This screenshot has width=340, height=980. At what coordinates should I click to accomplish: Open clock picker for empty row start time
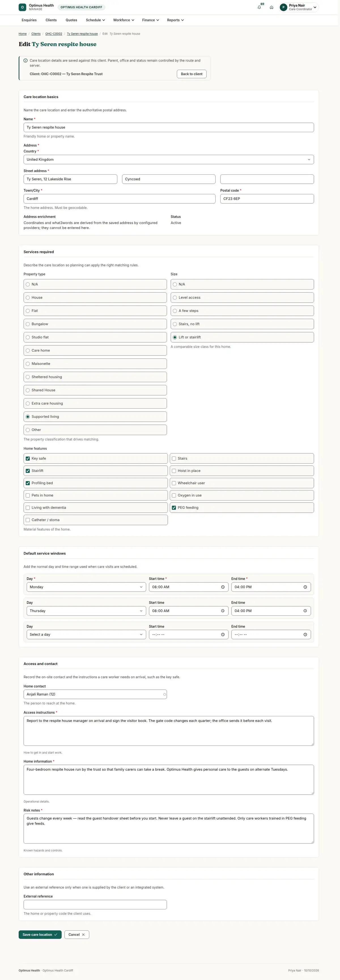pos(223,635)
